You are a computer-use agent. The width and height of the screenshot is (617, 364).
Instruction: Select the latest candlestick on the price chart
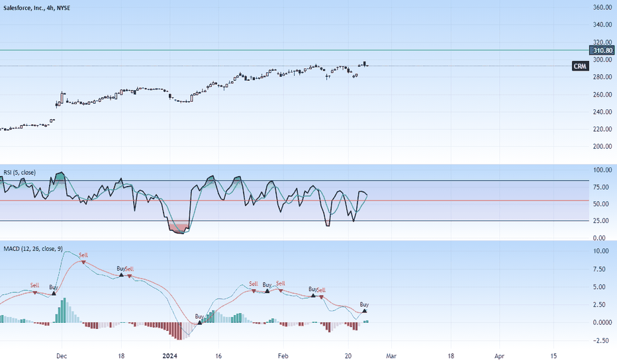pyautogui.click(x=367, y=66)
